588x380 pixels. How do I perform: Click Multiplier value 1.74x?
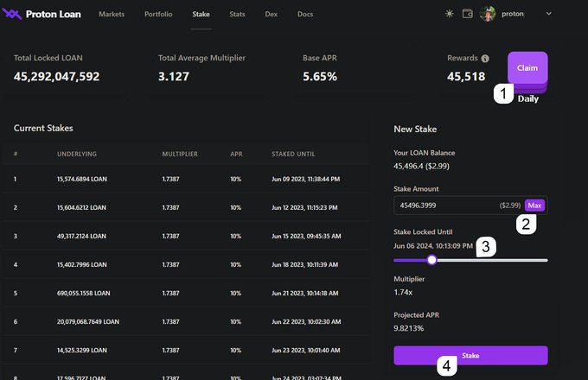tap(403, 293)
